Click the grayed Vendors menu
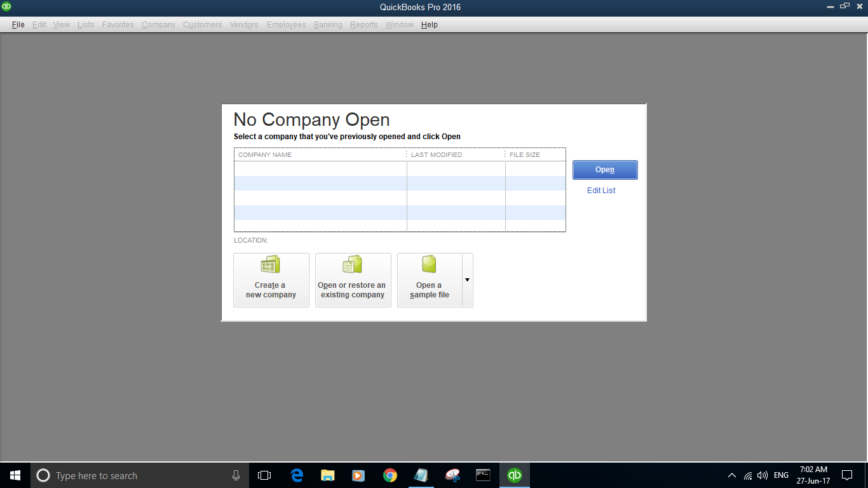Image resolution: width=868 pixels, height=488 pixels. pos(244,25)
